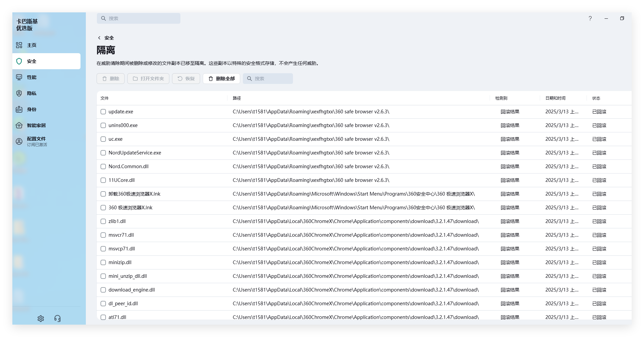The image size is (644, 337).
Task: Click the file name msvcp71.dll
Action: tap(122, 249)
